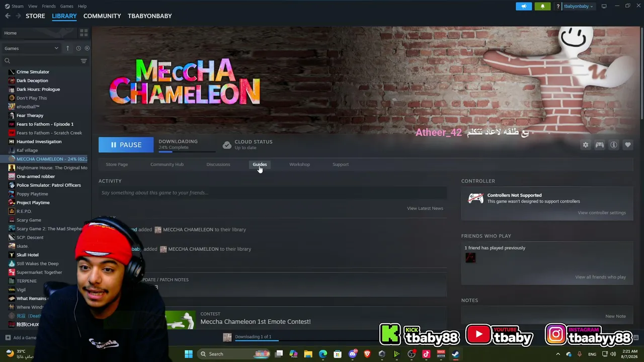Click the download progress bar under Downloading
Viewport: 644px width, 362px height.
(186, 151)
